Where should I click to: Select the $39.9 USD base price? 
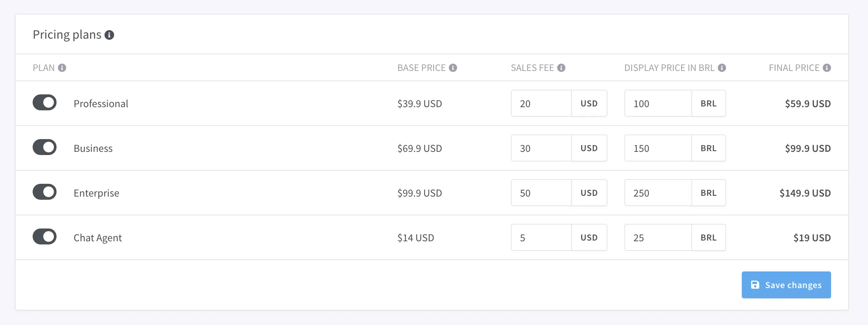pyautogui.click(x=419, y=104)
